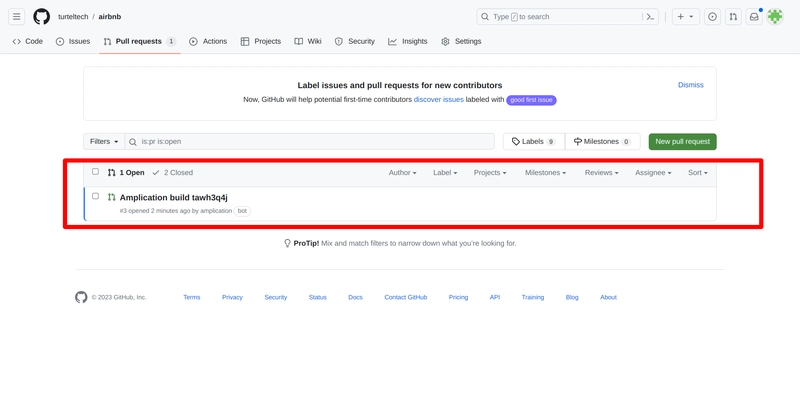Open the issues icon in top bar

point(712,17)
